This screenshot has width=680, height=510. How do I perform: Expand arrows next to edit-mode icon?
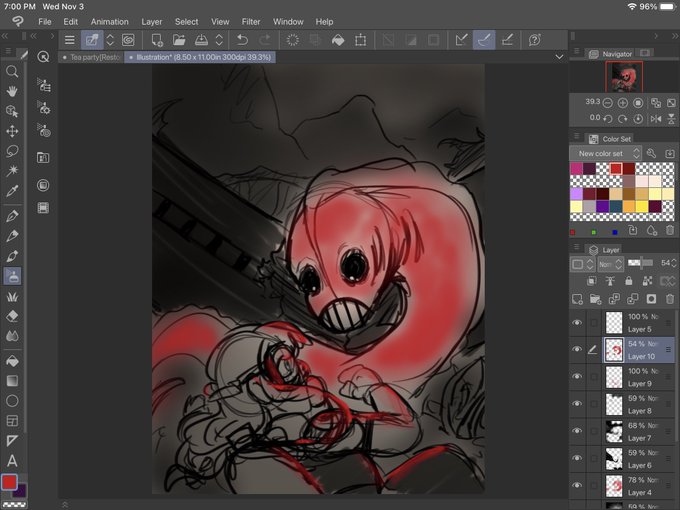110,40
